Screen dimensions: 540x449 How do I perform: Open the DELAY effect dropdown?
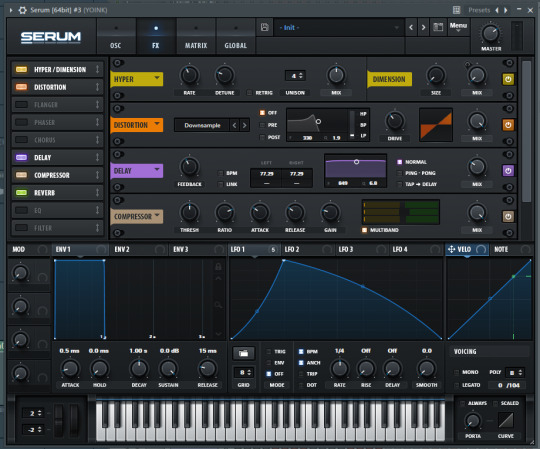coord(136,171)
